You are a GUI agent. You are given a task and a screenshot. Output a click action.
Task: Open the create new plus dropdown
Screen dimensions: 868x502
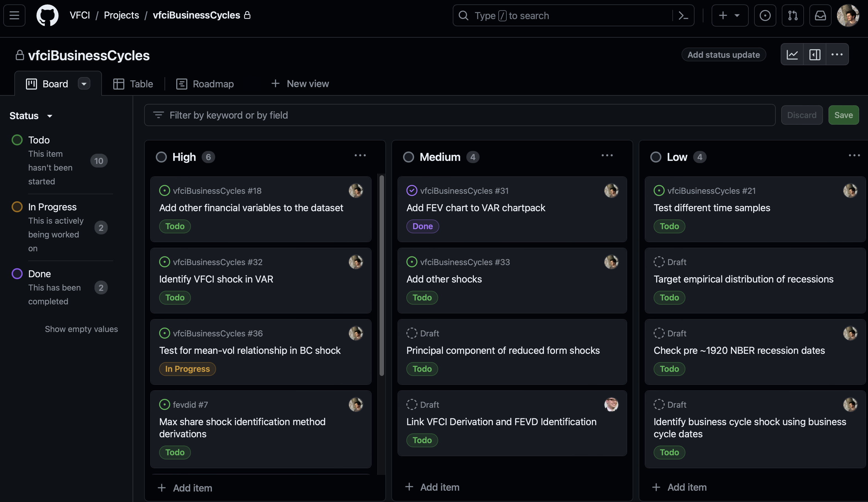[730, 15]
